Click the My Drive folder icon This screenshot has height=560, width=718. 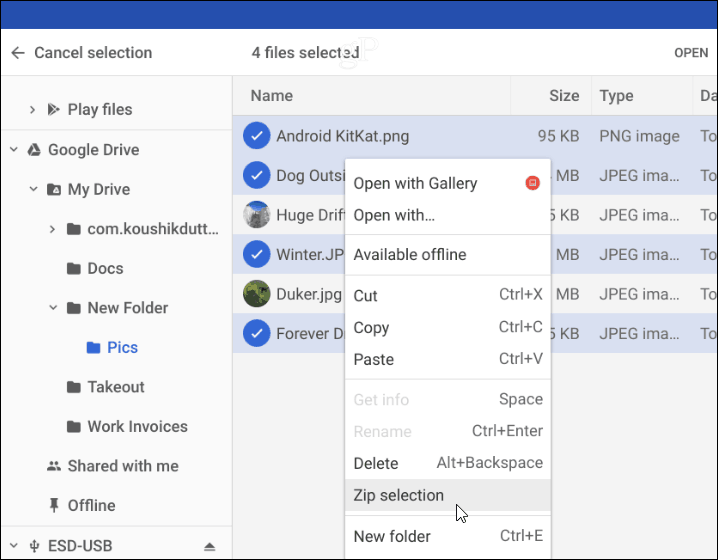point(54,189)
